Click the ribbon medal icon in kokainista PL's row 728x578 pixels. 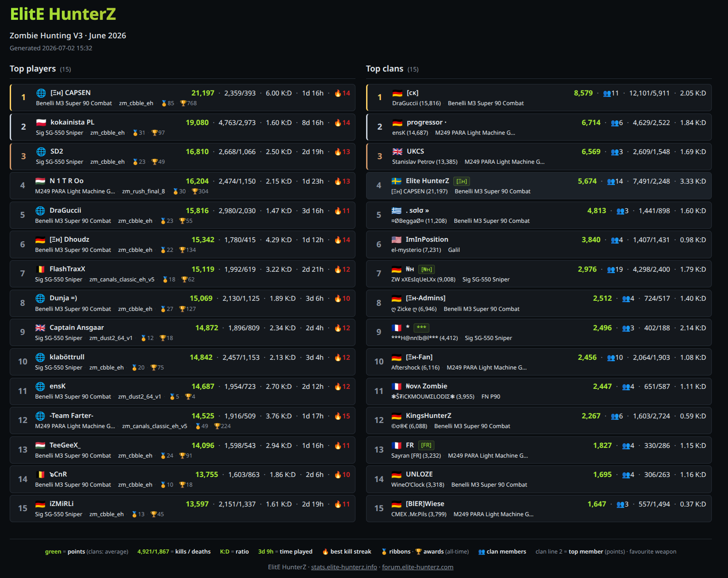[135, 133]
